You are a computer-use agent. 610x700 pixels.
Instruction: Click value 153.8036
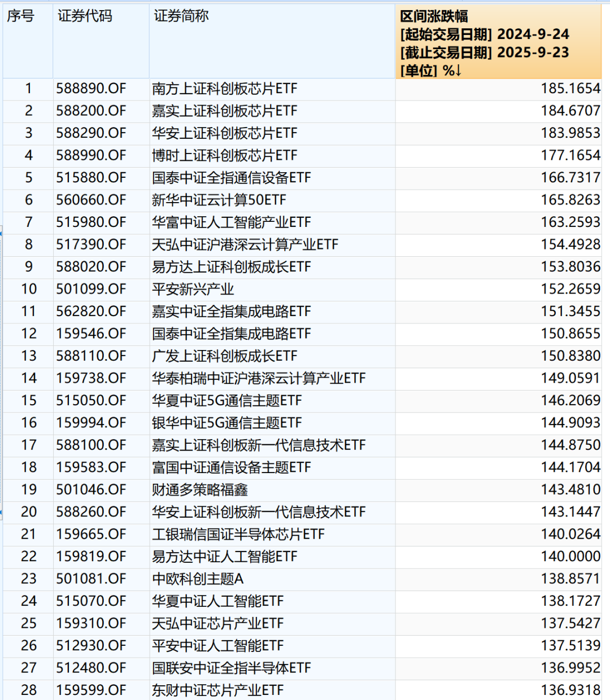pyautogui.click(x=570, y=267)
